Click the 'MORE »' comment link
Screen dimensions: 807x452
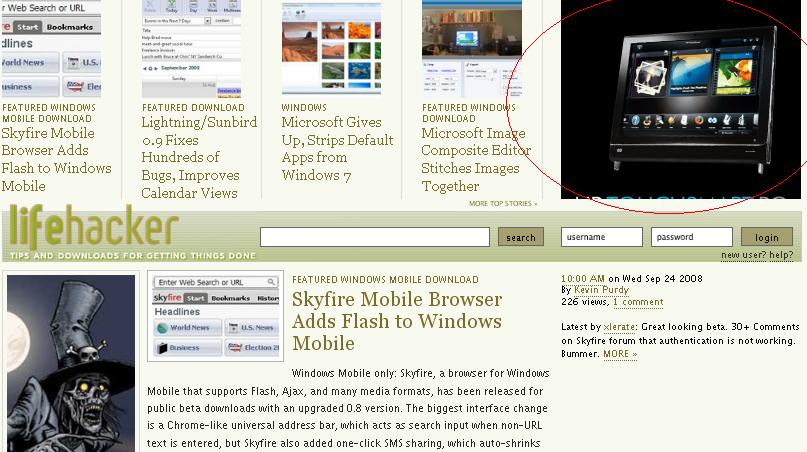[620, 354]
